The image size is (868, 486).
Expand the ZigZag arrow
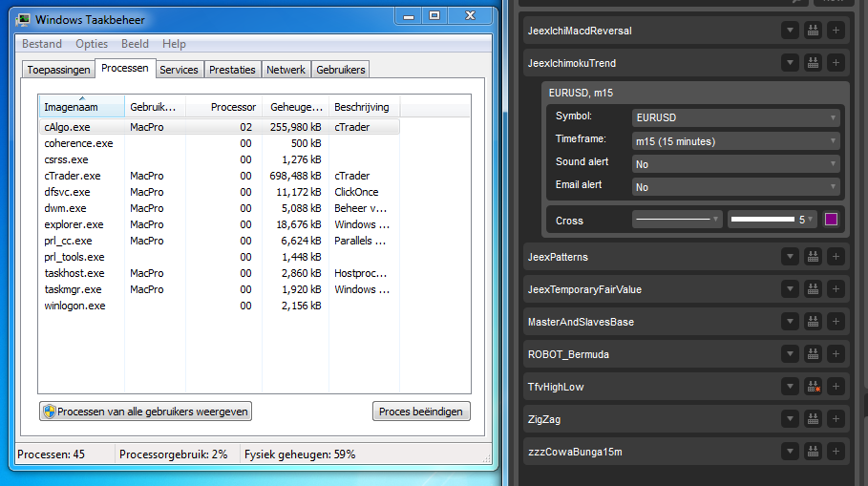pos(790,419)
